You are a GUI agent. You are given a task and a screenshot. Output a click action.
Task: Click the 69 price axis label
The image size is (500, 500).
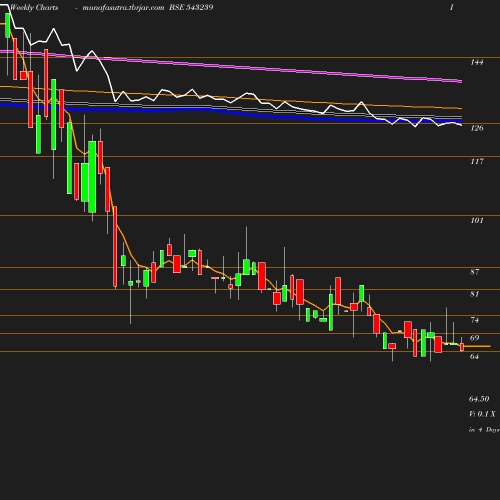[x=475, y=338]
